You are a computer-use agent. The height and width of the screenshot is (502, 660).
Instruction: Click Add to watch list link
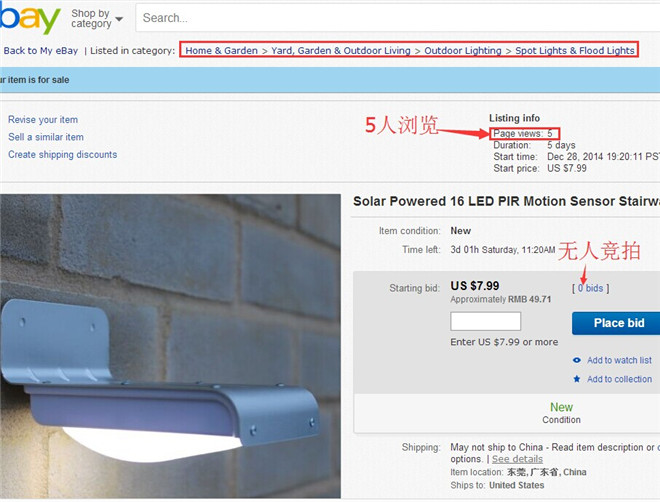[619, 360]
